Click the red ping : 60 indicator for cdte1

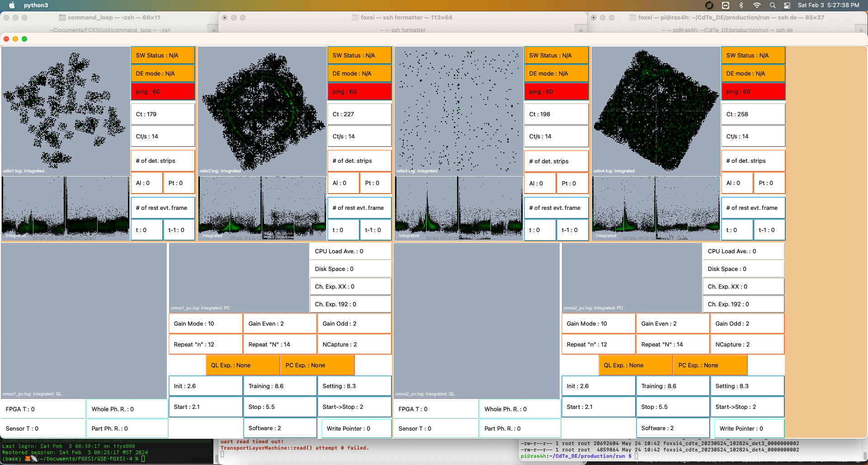pyautogui.click(x=163, y=91)
